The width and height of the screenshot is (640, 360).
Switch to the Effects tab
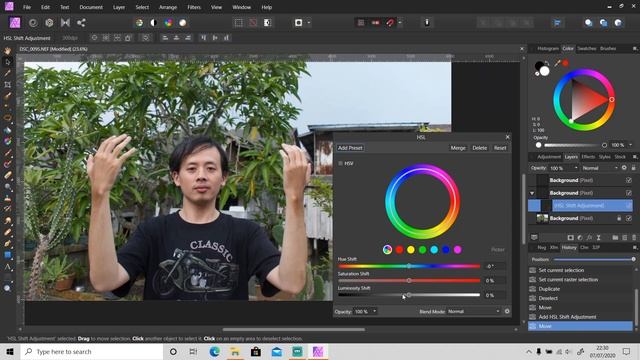[588, 157]
